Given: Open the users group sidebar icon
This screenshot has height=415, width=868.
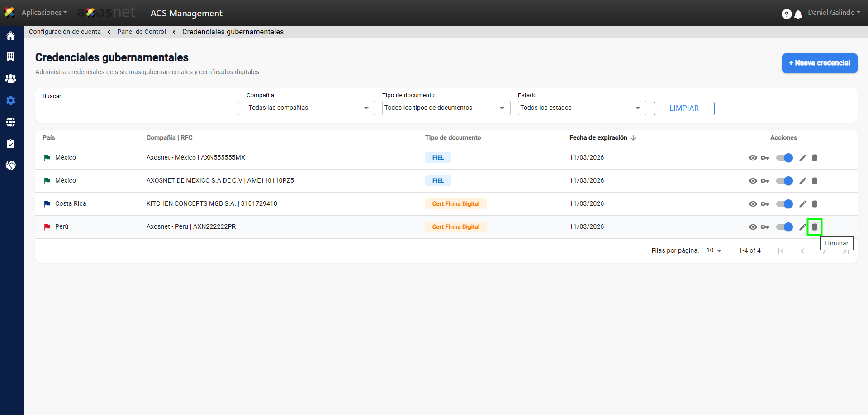Looking at the screenshot, I should [10, 79].
